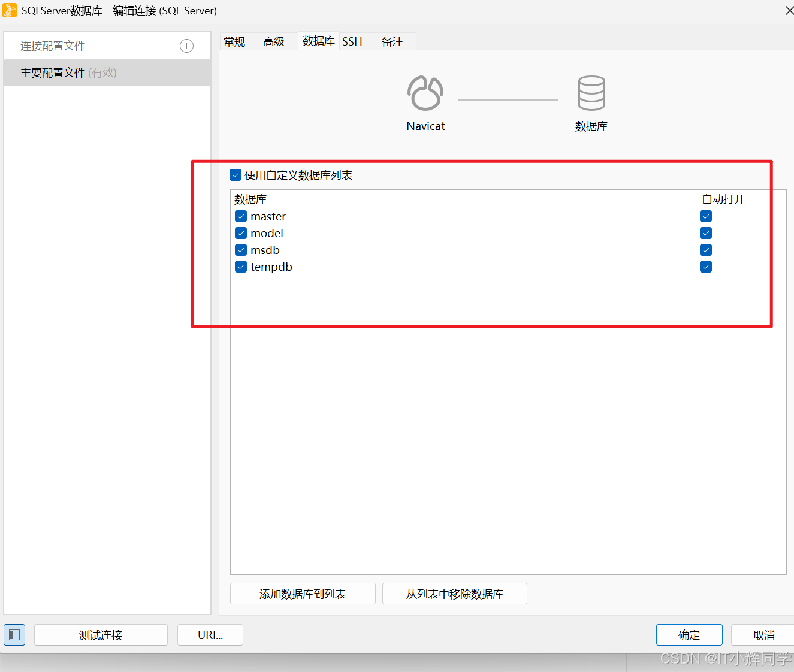Disable auto-open for msdb
This screenshot has width=794, height=672.
point(706,250)
